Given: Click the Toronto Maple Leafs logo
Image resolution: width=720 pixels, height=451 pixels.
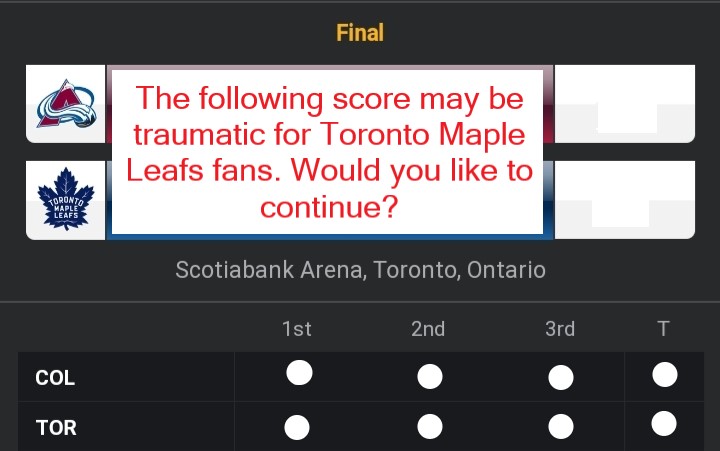Looking at the screenshot, I should pyautogui.click(x=66, y=199).
